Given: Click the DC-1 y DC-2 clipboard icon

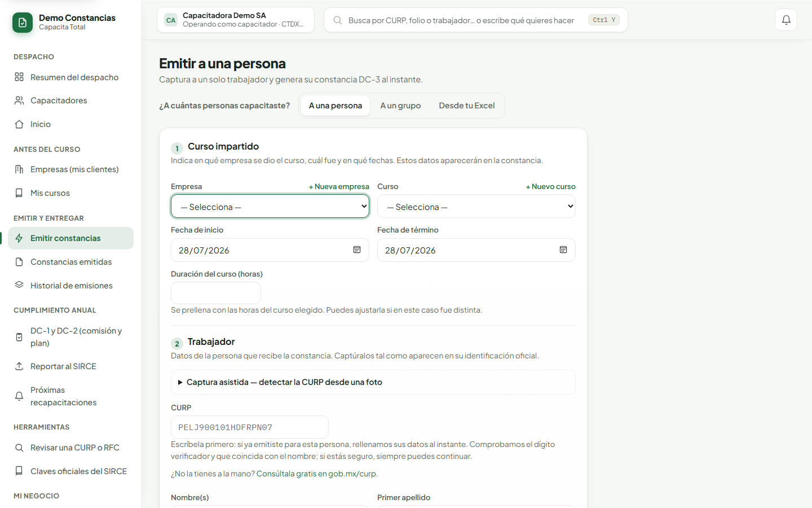Looking at the screenshot, I should pyautogui.click(x=19, y=337).
